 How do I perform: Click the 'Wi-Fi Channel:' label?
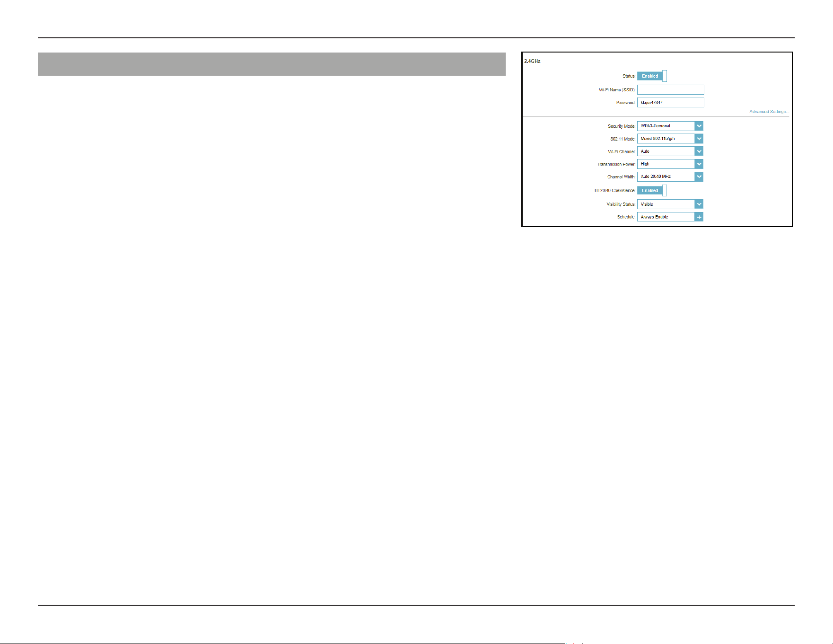click(x=622, y=152)
